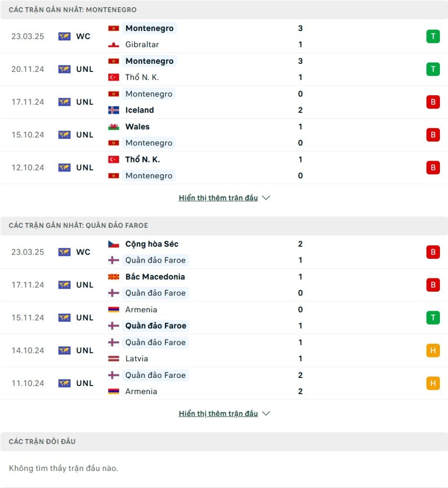Expand more Montenegro matches with the chevron arrow

266,198
